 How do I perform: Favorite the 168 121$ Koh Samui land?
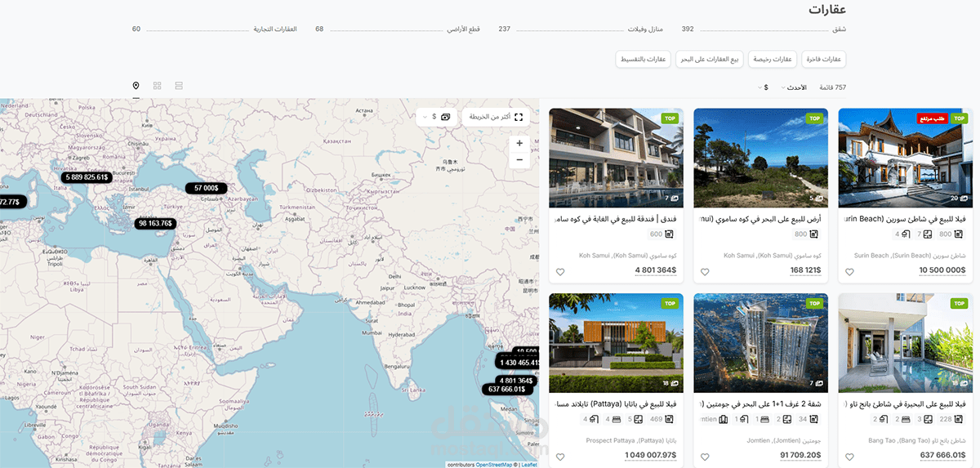[705, 272]
